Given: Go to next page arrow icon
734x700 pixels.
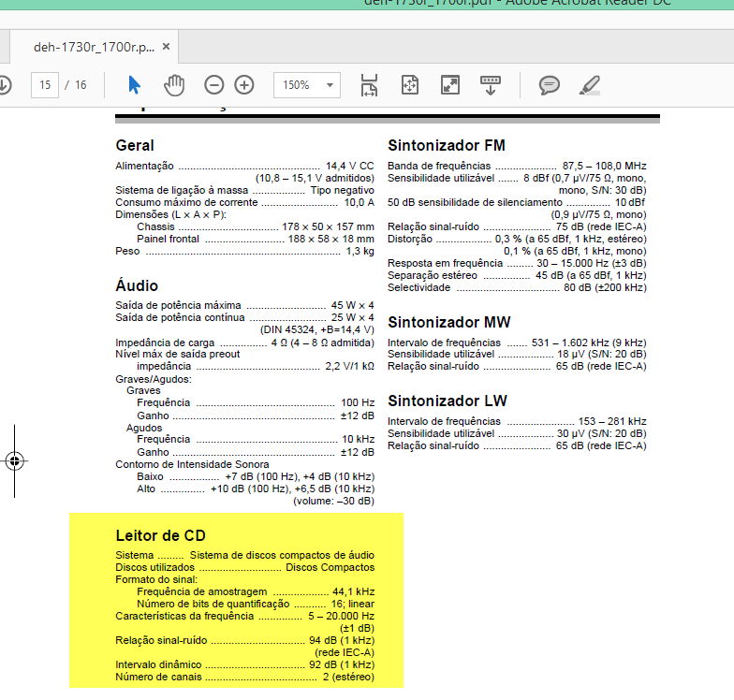Looking at the screenshot, I should coord(4,85).
